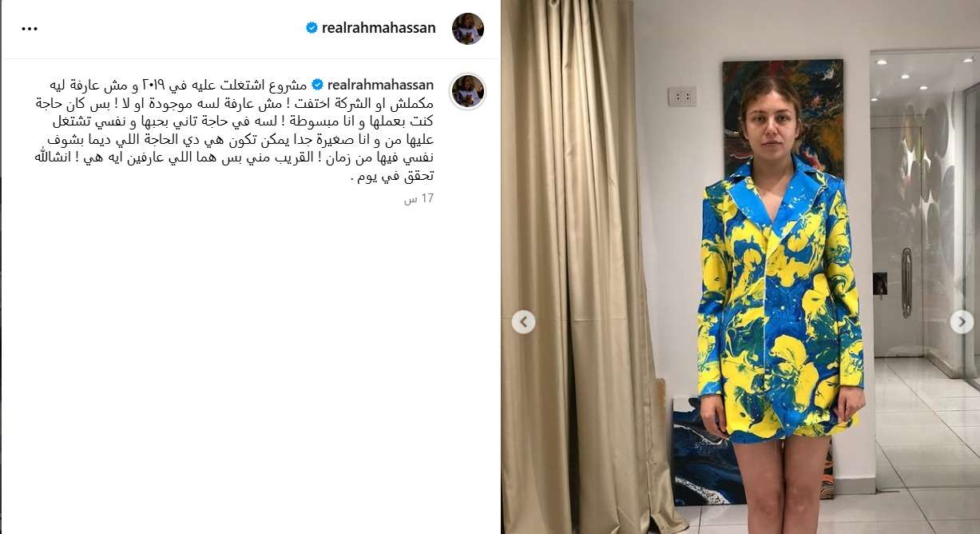980x534 pixels.
Task: Open the three-dot more options menu
Action: (x=30, y=28)
